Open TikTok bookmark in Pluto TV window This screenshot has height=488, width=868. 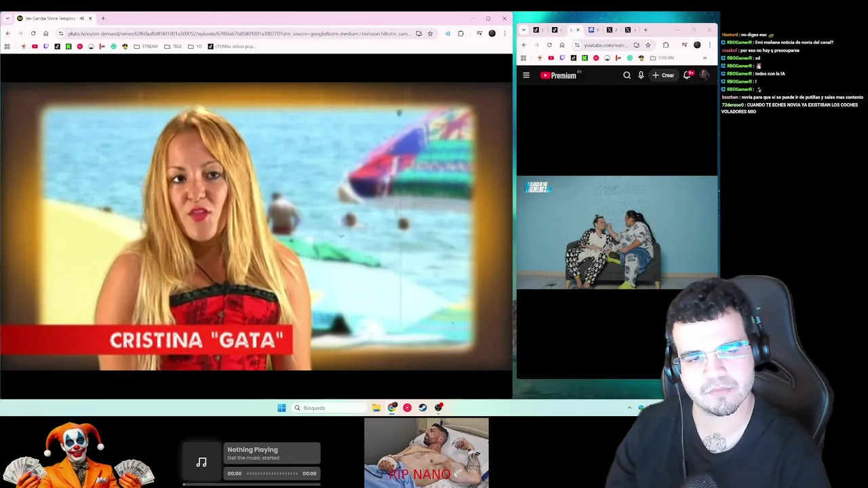(x=57, y=46)
